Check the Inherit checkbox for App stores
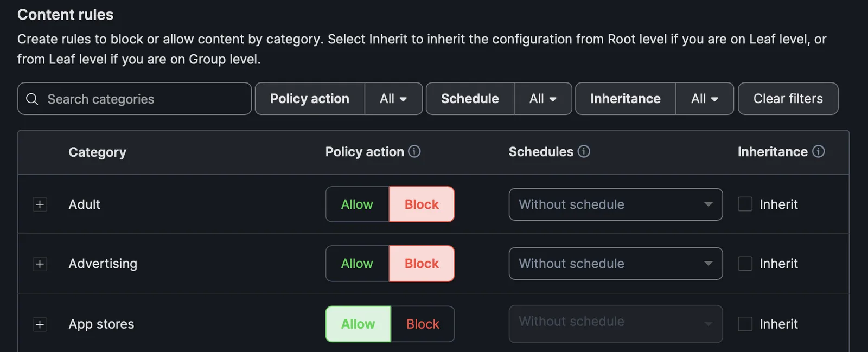 745,324
